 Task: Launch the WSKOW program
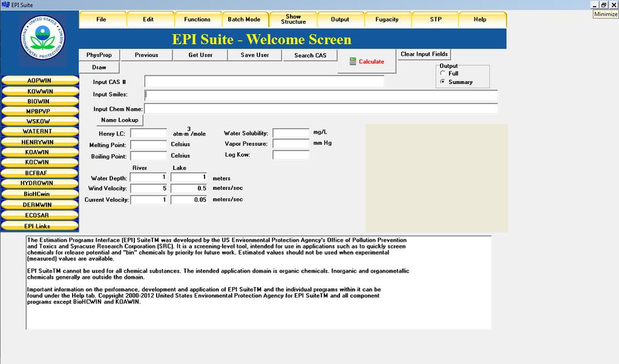tap(39, 121)
